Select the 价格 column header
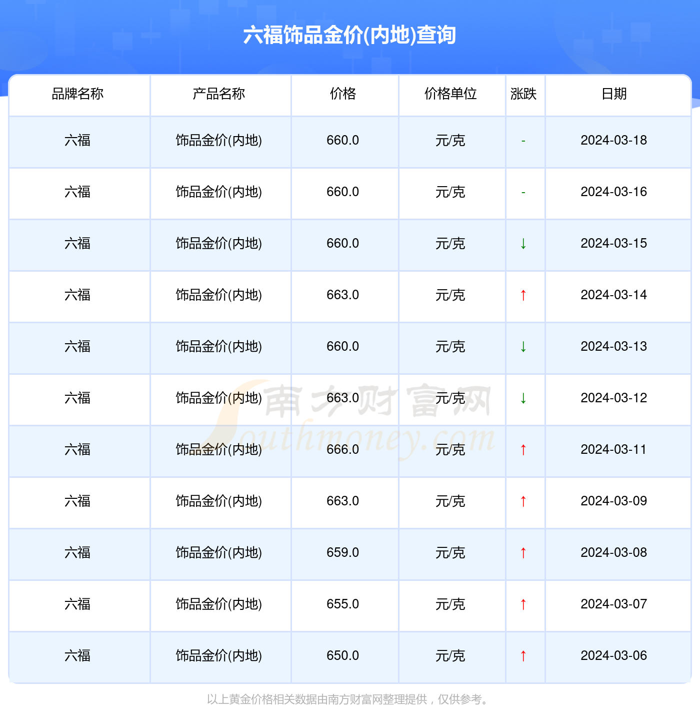This screenshot has height=728, width=700. point(343,94)
